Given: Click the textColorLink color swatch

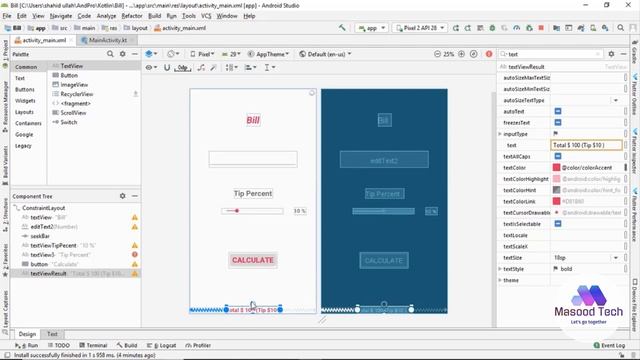Looking at the screenshot, I should coord(556,201).
